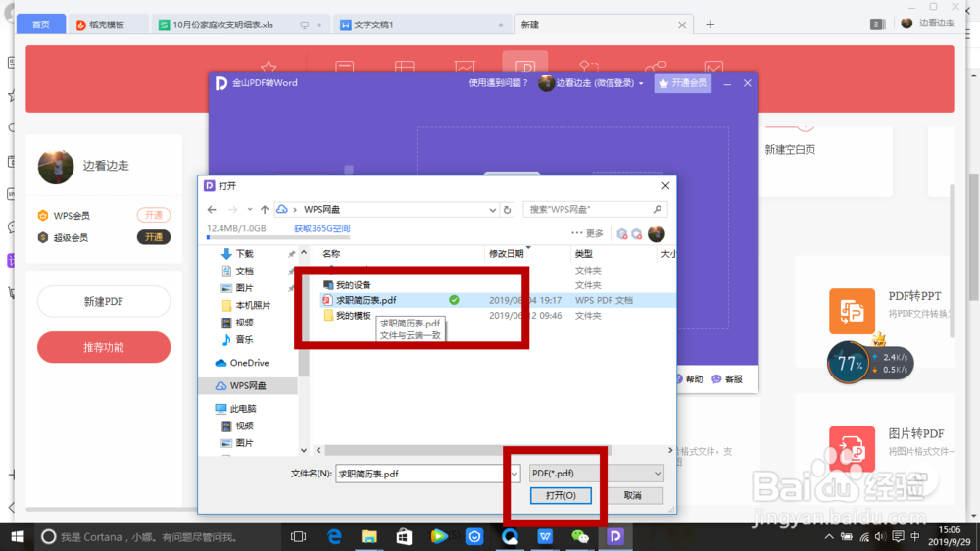Click 客服 in PDF转Word window
Viewport: 980px width, 551px height.
(x=727, y=379)
